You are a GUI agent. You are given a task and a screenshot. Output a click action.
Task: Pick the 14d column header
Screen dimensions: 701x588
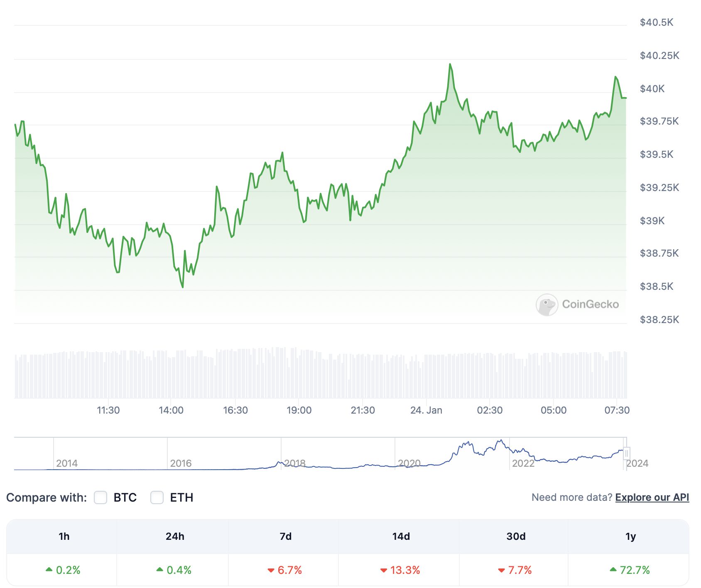pos(401,537)
